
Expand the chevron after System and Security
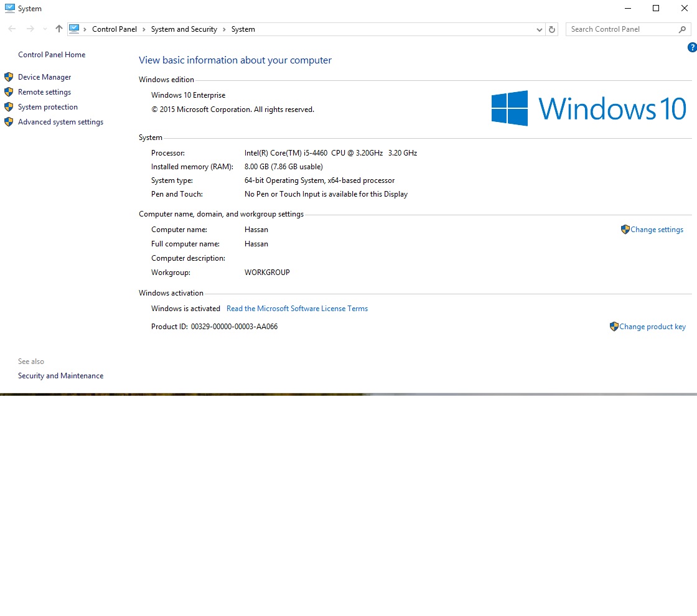point(224,29)
